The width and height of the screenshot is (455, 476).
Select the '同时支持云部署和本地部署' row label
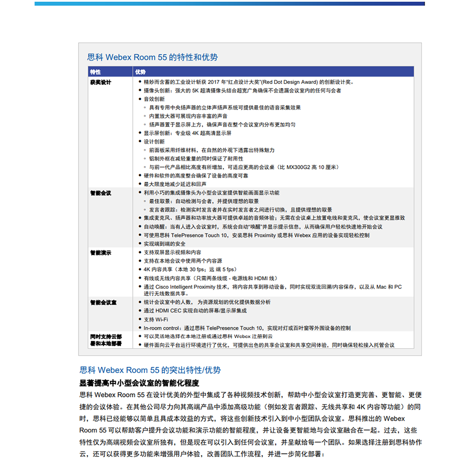pyautogui.click(x=106, y=340)
